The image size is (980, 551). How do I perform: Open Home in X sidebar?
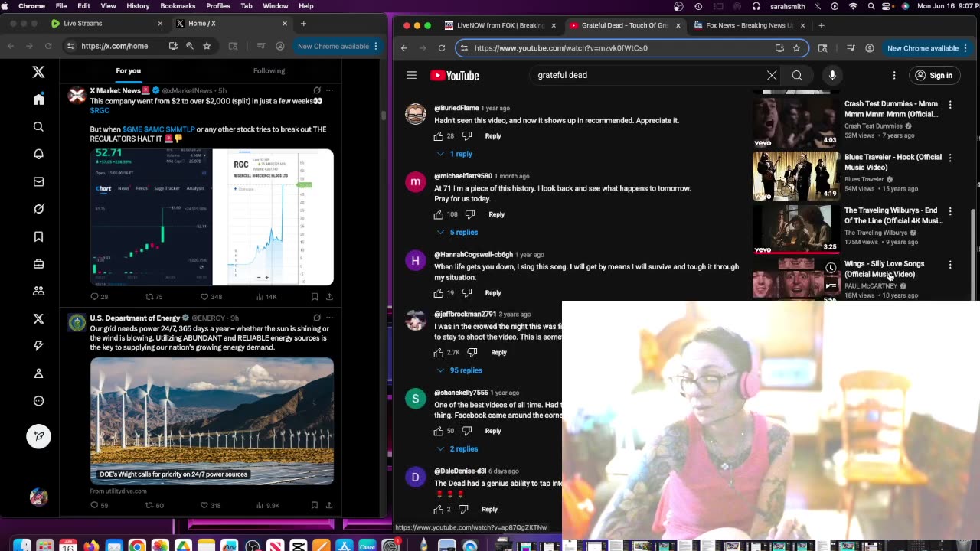pos(38,99)
